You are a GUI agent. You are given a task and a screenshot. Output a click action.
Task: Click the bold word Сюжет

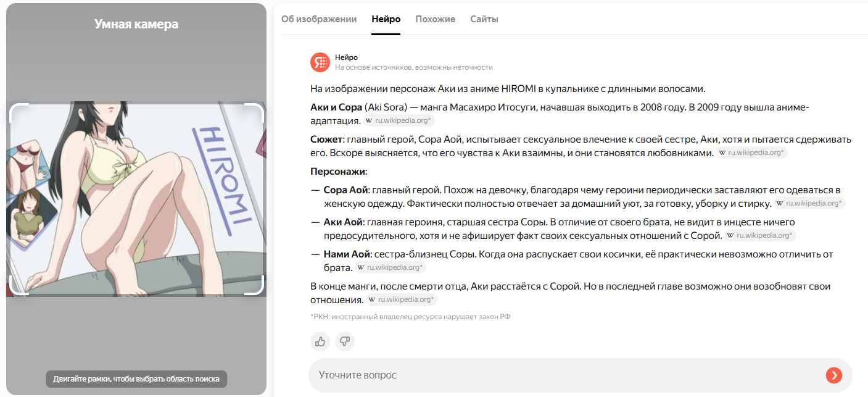(326, 140)
